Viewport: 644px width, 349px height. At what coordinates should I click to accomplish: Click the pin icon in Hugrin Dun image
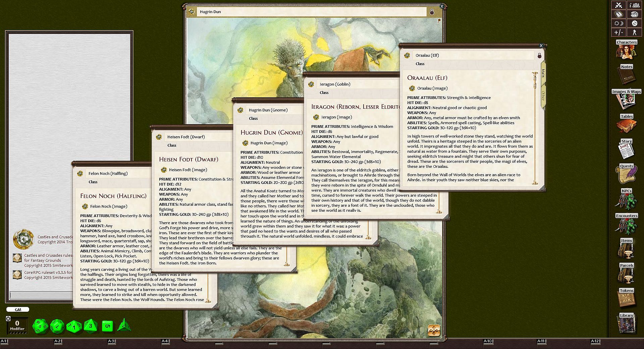[x=439, y=21]
